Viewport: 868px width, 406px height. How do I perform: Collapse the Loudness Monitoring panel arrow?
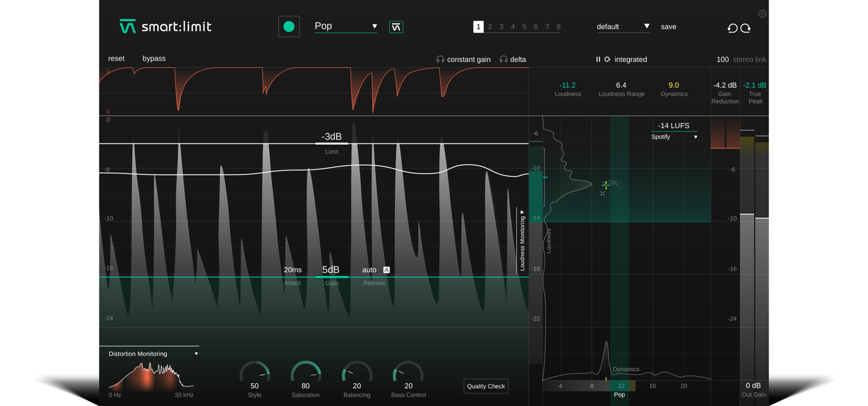point(522,212)
